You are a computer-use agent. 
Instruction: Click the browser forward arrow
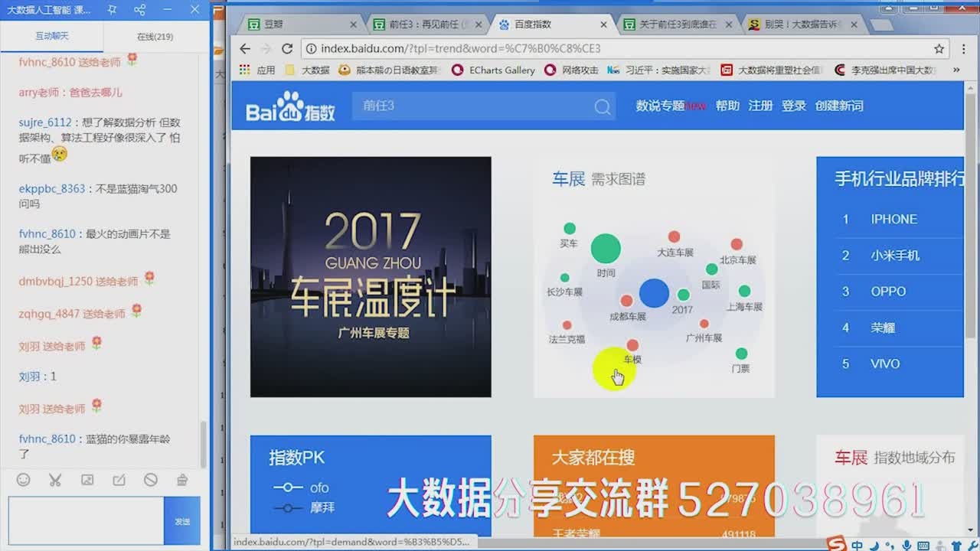coord(266,48)
